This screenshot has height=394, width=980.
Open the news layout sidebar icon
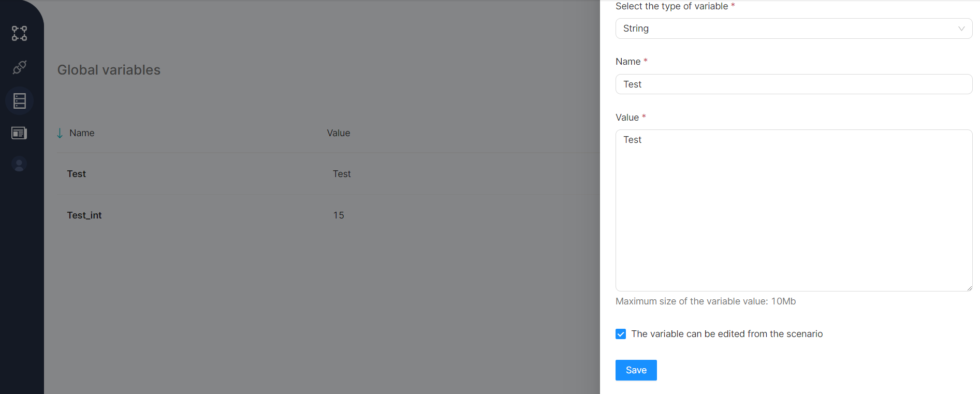pyautogui.click(x=19, y=133)
